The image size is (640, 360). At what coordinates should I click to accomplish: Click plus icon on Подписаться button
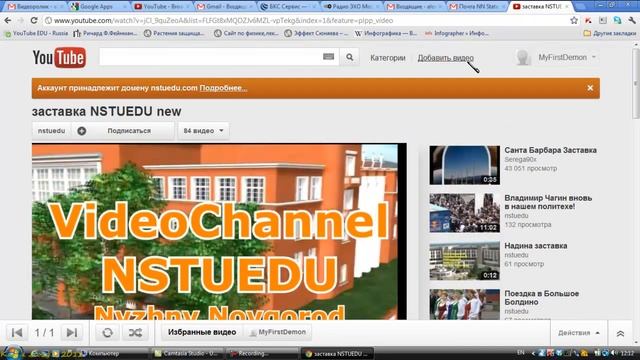click(82, 131)
